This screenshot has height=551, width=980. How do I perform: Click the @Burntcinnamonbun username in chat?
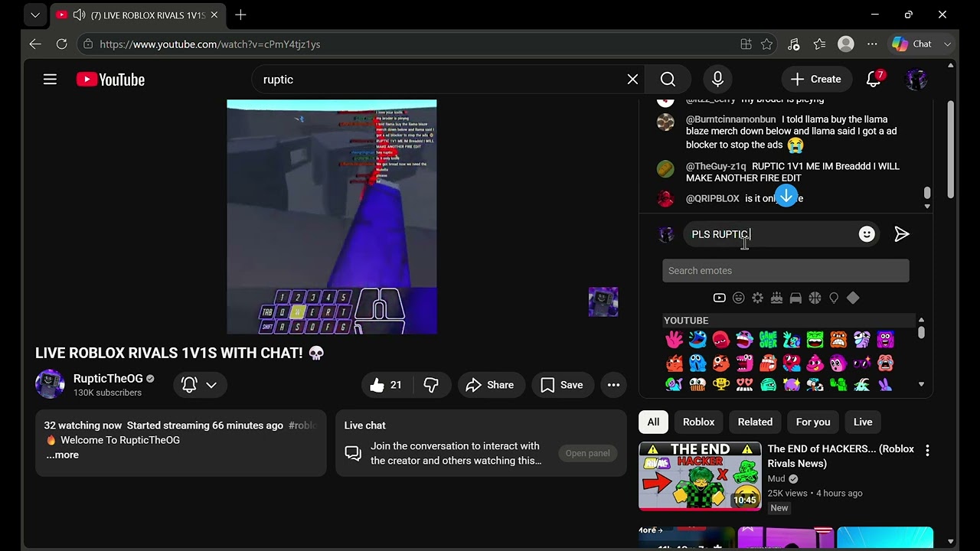pyautogui.click(x=730, y=119)
